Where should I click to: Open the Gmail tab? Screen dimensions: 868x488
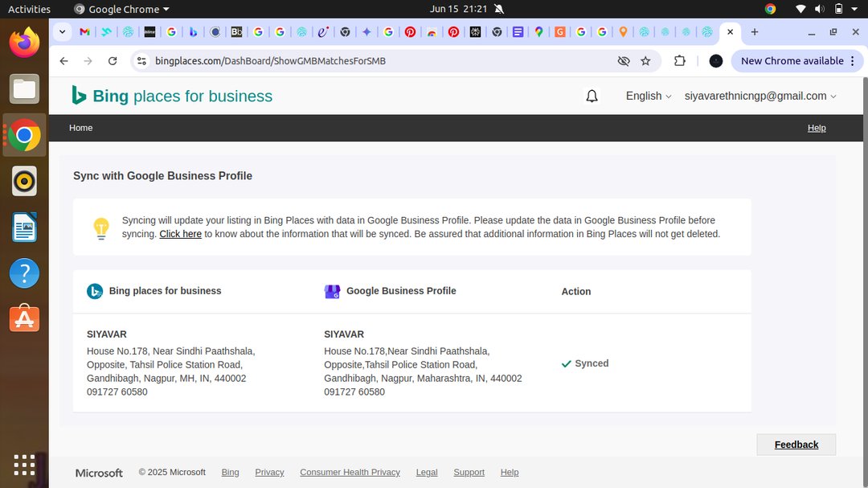pyautogui.click(x=85, y=32)
